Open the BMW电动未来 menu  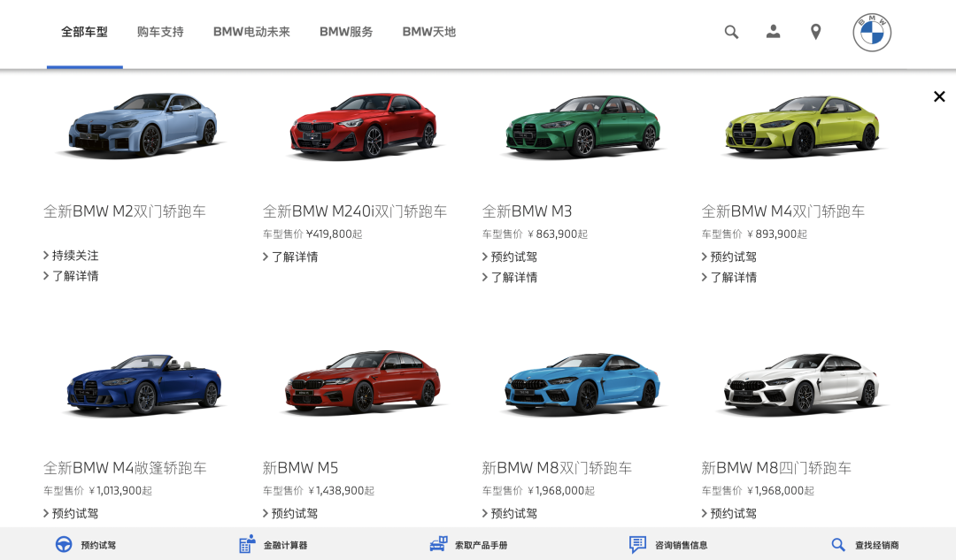click(251, 32)
